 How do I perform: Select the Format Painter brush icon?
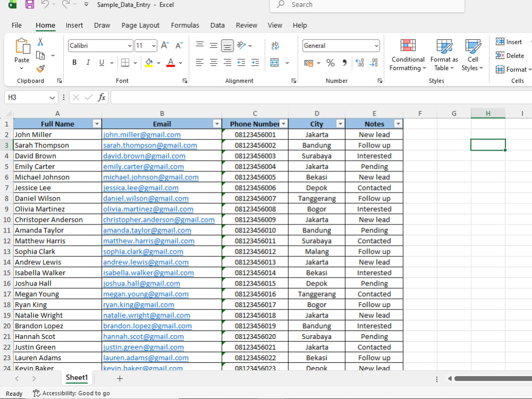pos(40,69)
